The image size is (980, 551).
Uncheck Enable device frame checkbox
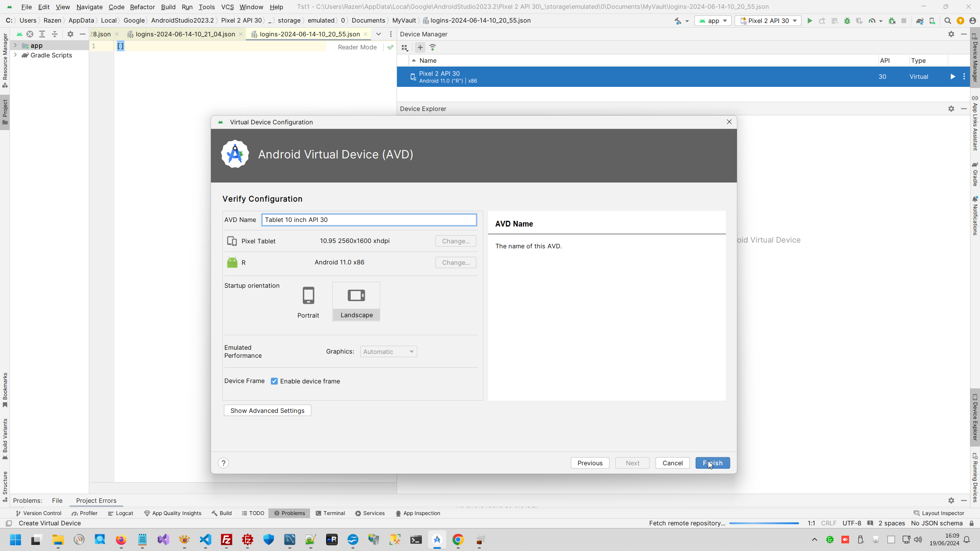[274, 381]
